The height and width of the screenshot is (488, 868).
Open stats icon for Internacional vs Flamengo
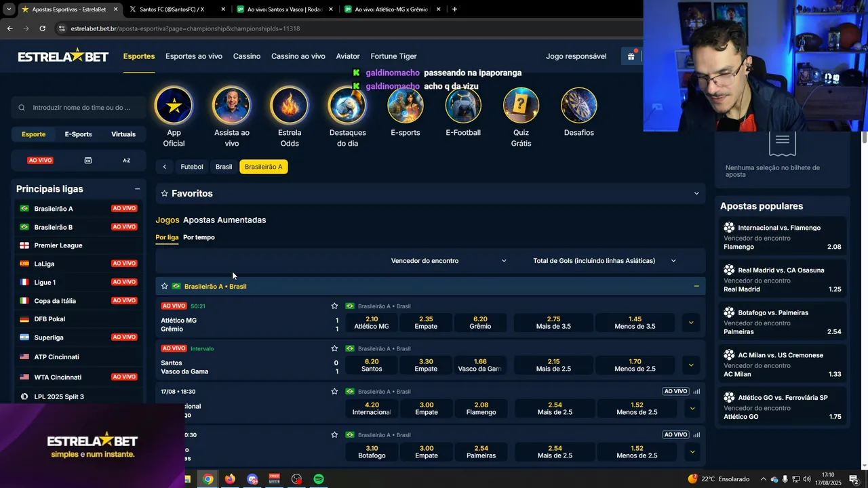(696, 391)
